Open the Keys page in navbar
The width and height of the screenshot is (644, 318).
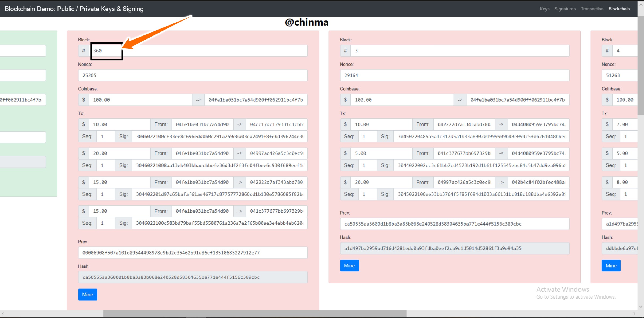(544, 9)
